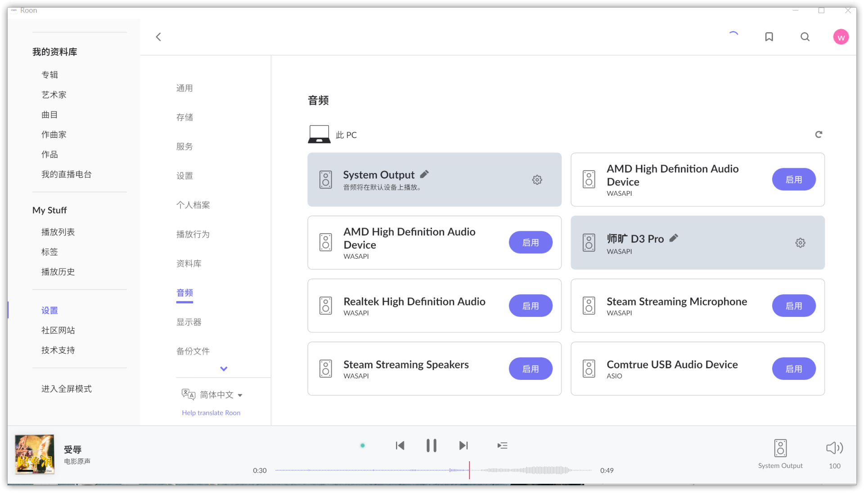864x504 pixels.
Task: Click the search magnifier icon
Action: (805, 37)
